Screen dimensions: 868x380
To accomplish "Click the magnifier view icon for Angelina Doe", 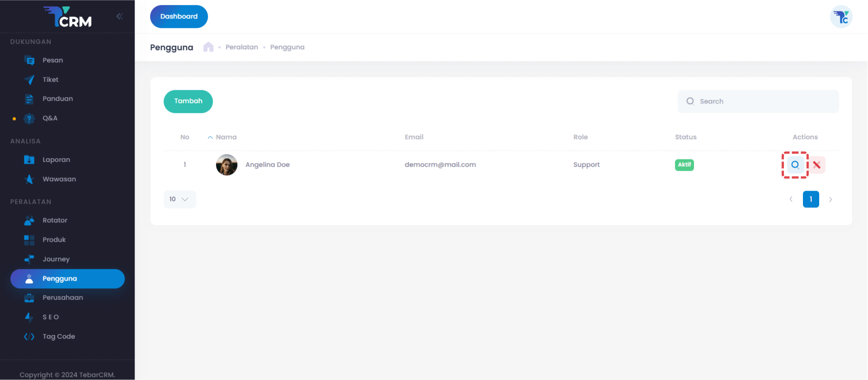I will tap(795, 165).
